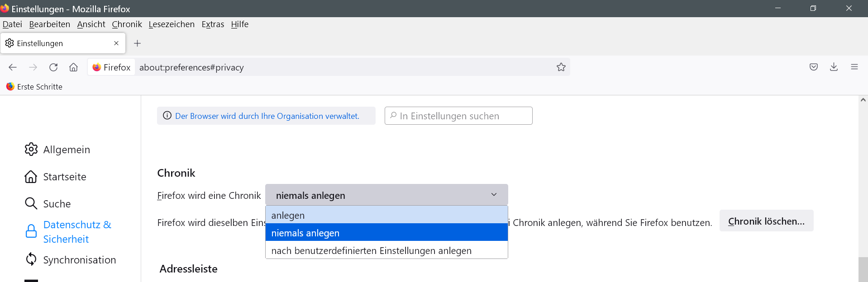Image resolution: width=868 pixels, height=282 pixels.
Task: Open a new tab with plus icon
Action: coord(138,43)
